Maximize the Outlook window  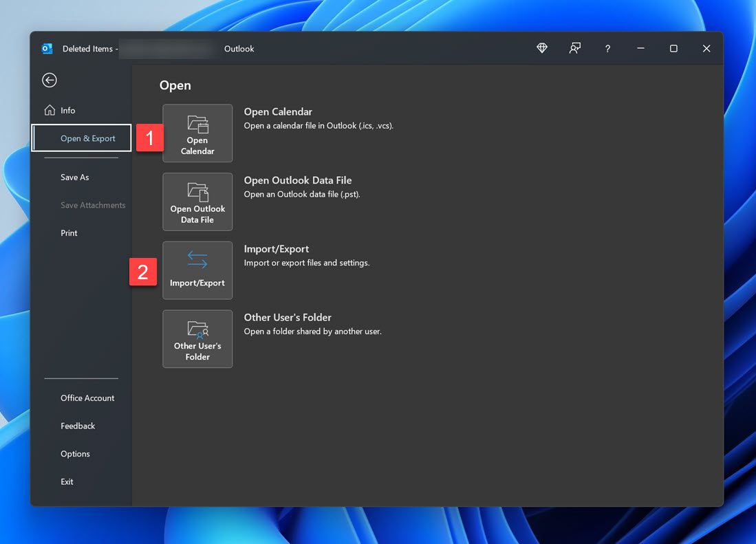pyautogui.click(x=673, y=49)
